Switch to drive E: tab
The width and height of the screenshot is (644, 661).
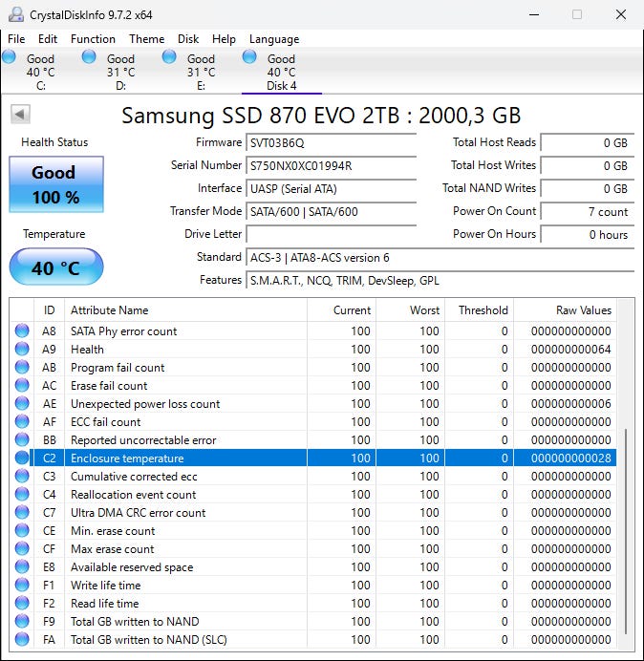(202, 71)
